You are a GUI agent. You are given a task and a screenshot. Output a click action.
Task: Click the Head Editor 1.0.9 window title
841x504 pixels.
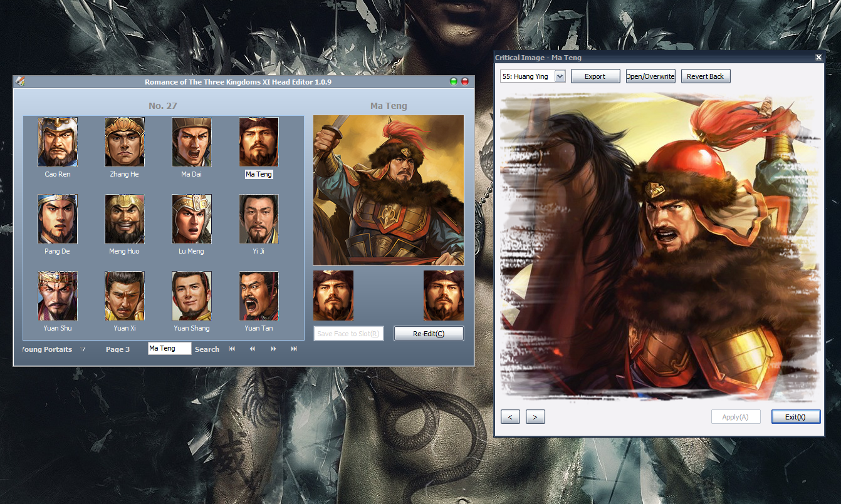pyautogui.click(x=238, y=82)
